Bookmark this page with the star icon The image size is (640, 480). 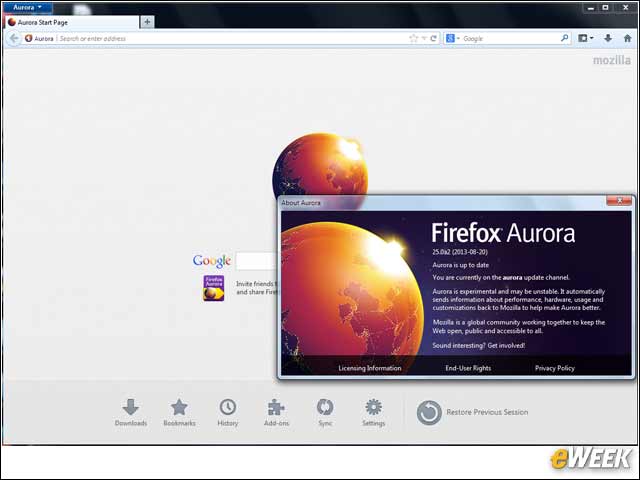tap(413, 38)
